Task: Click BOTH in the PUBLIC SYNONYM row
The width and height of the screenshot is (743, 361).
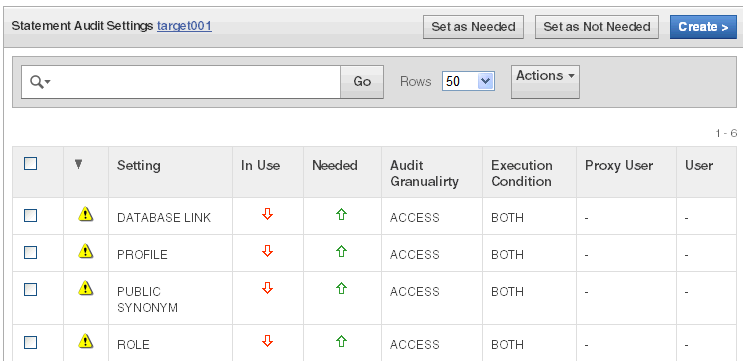Action: tap(507, 291)
